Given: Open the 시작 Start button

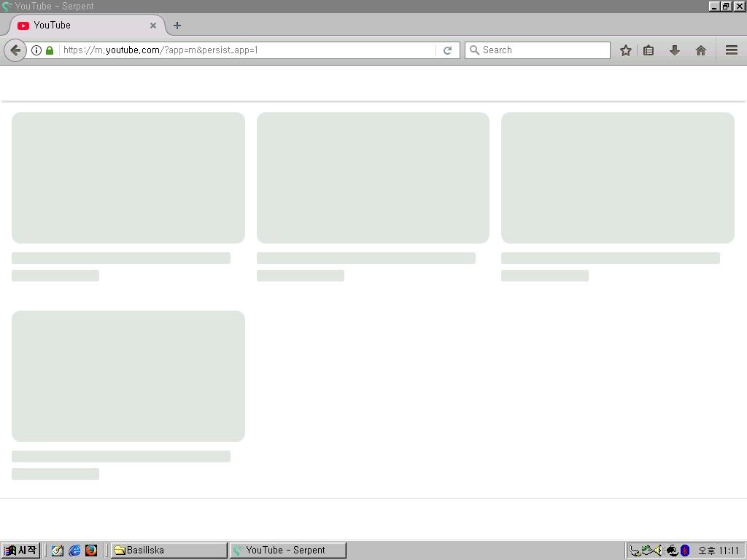Looking at the screenshot, I should click(x=20, y=551).
